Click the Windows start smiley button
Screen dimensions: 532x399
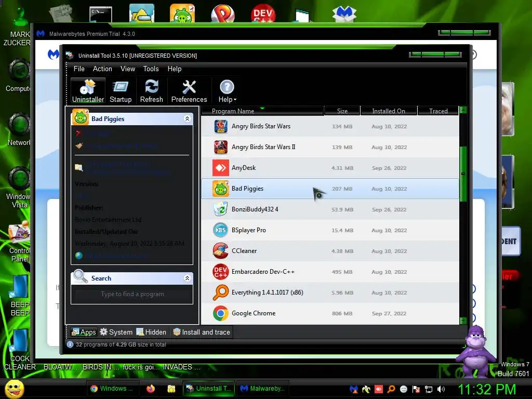pyautogui.click(x=14, y=389)
